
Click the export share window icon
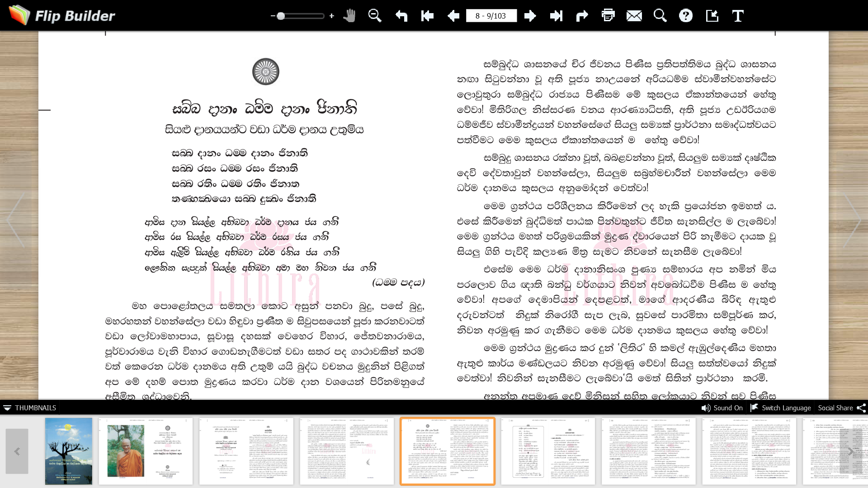(712, 16)
